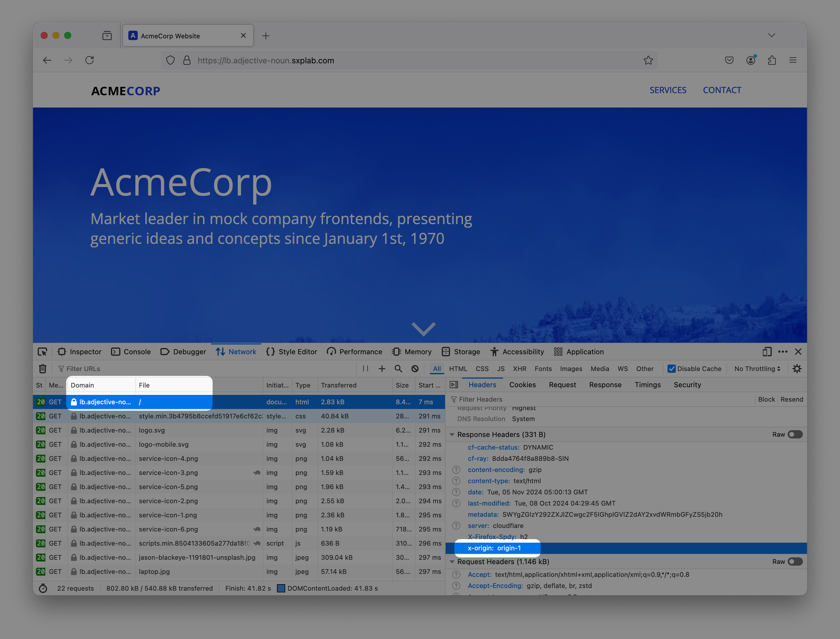Open request blocking icon

coord(415,368)
